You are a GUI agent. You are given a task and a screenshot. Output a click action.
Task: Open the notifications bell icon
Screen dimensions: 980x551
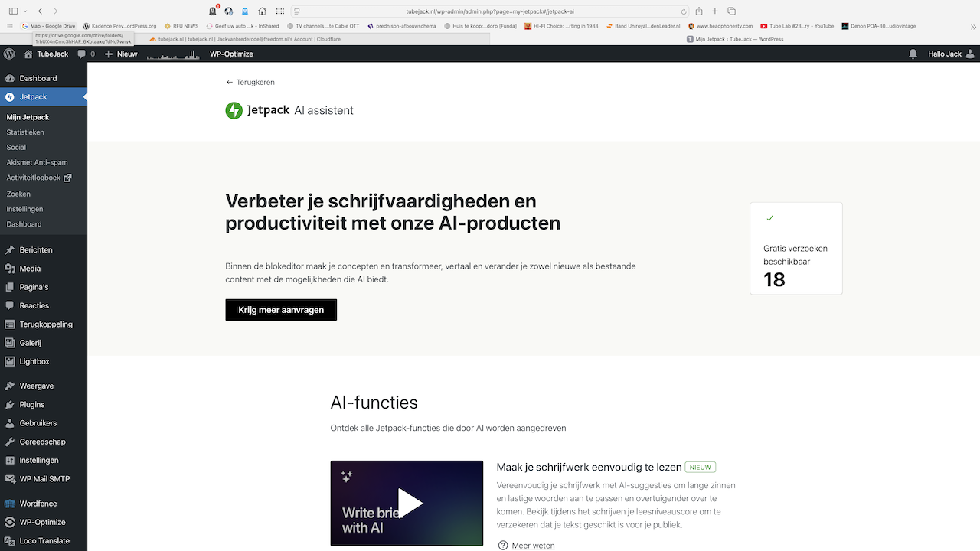point(913,54)
